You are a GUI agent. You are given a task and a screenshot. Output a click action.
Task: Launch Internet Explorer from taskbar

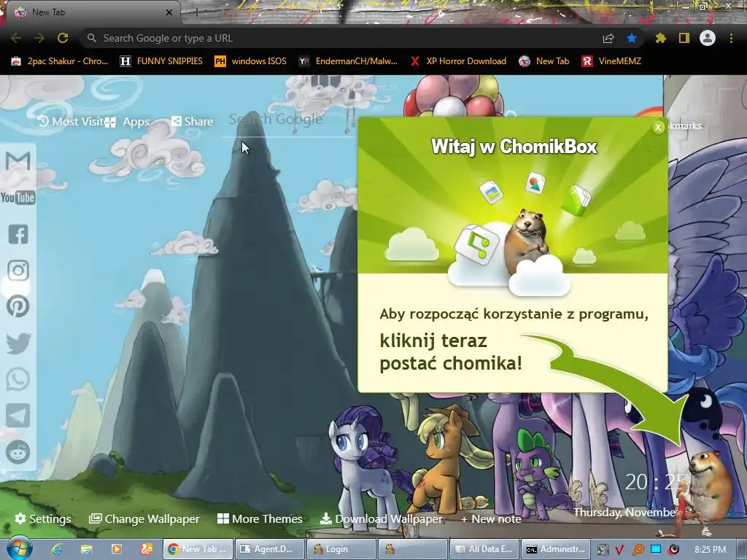click(x=57, y=549)
